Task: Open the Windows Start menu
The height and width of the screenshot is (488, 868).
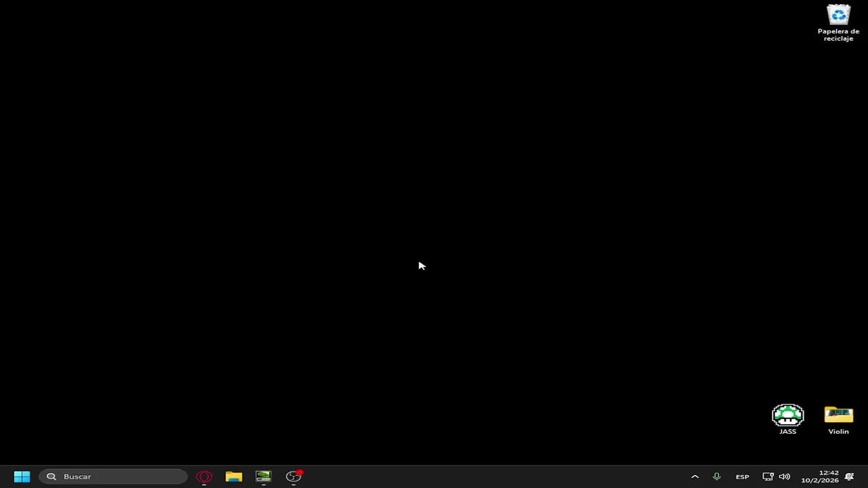Action: tap(22, 476)
